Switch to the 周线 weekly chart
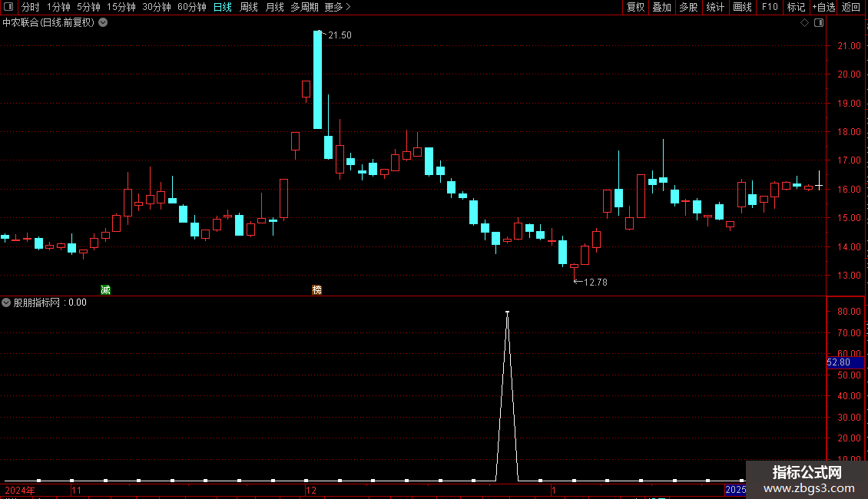Screen dimensions: 868x499 click(249, 7)
